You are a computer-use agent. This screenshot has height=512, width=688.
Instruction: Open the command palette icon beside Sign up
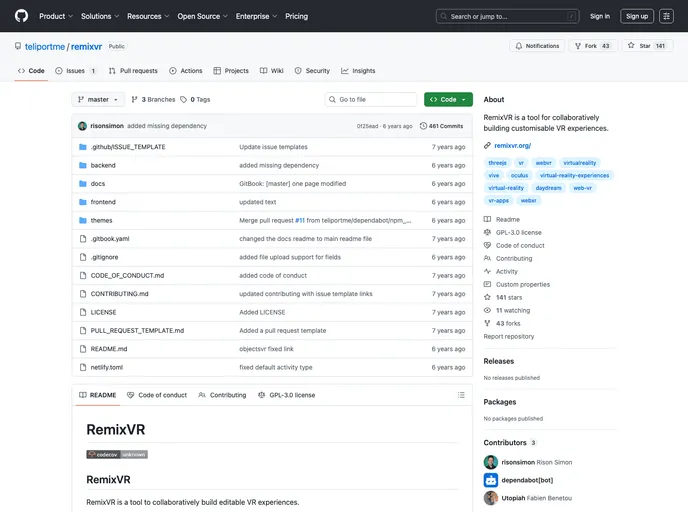(x=667, y=16)
